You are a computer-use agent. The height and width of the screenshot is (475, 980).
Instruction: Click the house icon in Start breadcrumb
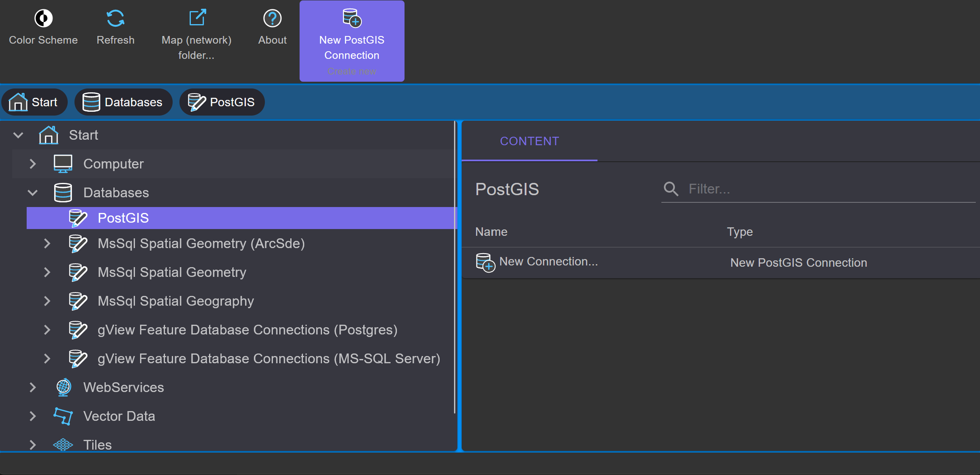18,102
